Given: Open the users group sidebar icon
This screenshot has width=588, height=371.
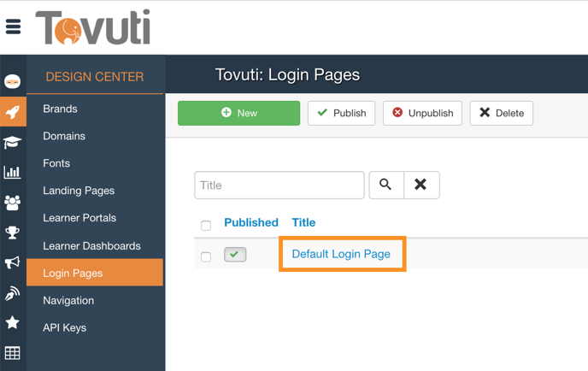Looking at the screenshot, I should (12, 203).
